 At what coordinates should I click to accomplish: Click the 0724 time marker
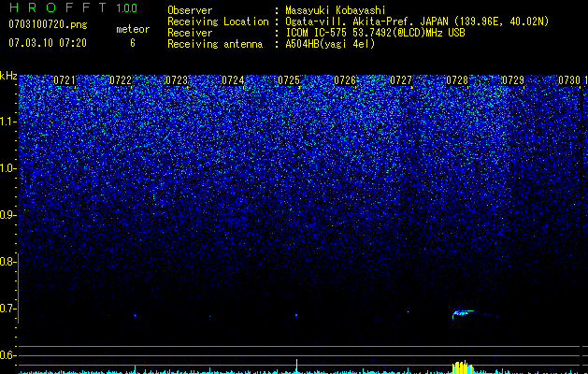[x=233, y=80]
